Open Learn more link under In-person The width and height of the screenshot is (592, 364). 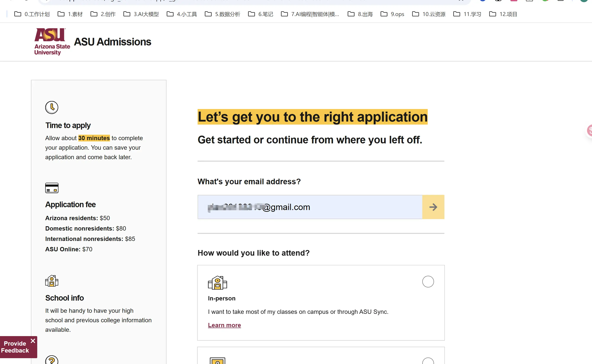[x=224, y=325]
